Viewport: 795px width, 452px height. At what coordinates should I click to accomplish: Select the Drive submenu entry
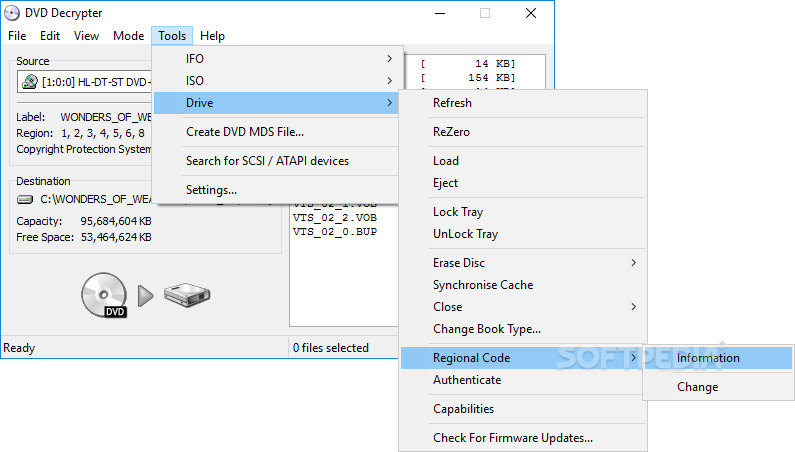[276, 103]
